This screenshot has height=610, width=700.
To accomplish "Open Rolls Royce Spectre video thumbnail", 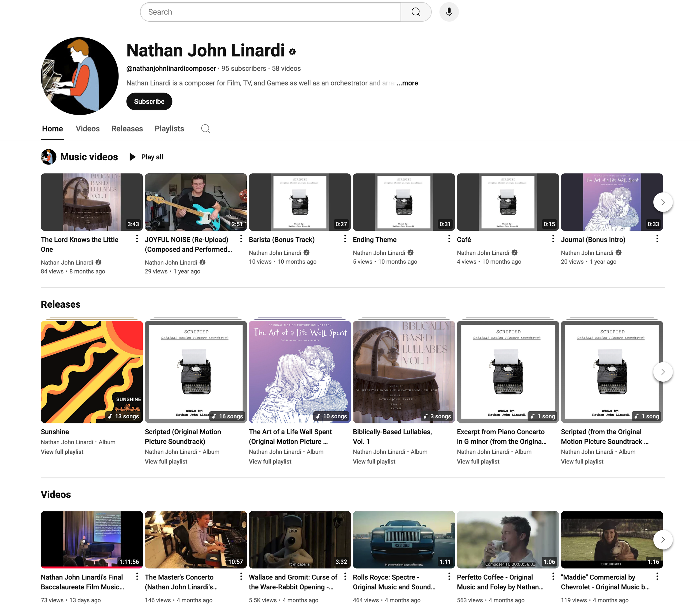I will 404,540.
